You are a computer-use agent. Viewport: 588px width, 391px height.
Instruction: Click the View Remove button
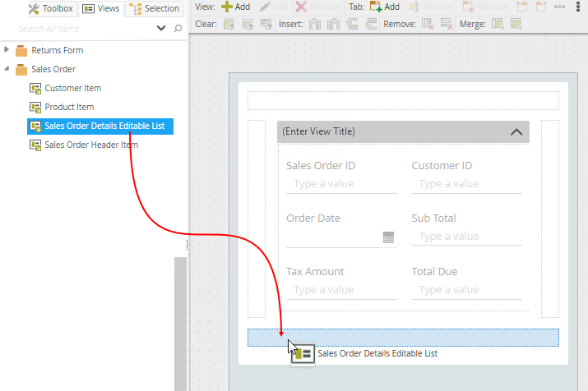317,7
